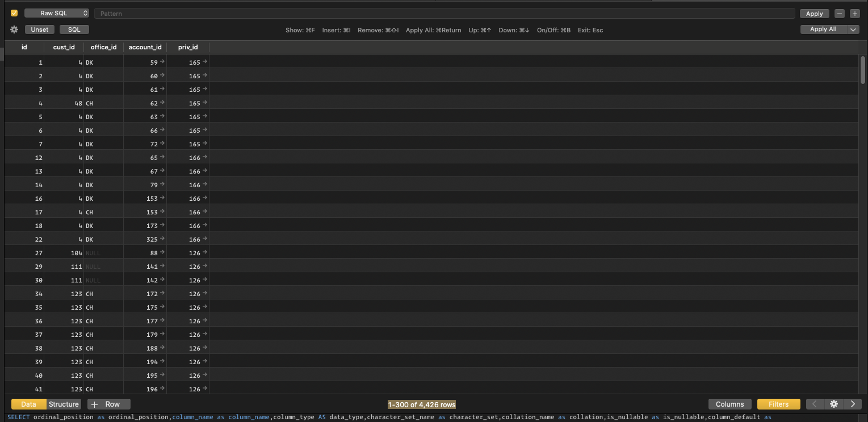The width and height of the screenshot is (868, 422).
Task: Click the plus icon to add filter
Action: coord(855,12)
